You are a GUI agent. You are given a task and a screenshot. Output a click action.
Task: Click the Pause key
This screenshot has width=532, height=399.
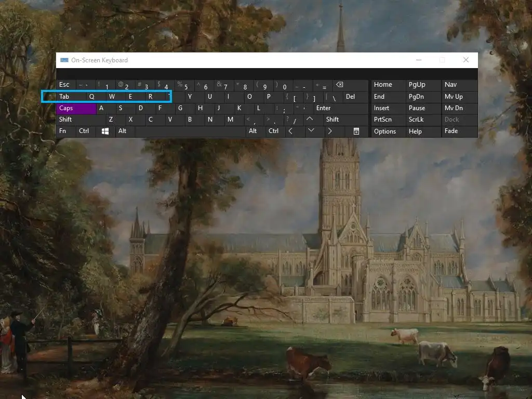click(x=423, y=108)
